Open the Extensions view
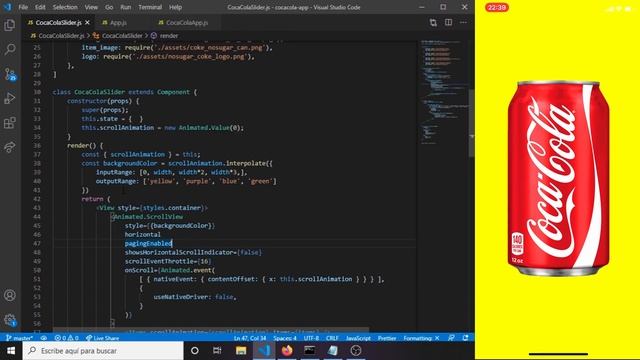640x360 pixels. (10, 123)
